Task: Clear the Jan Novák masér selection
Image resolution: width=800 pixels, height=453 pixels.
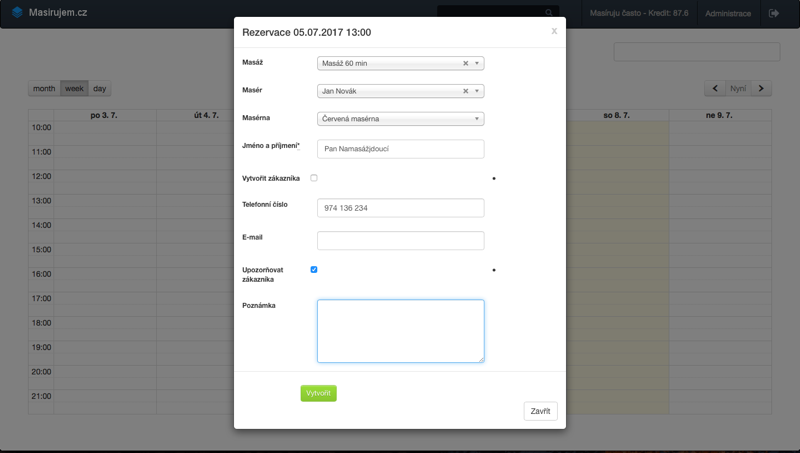Action: (x=465, y=91)
